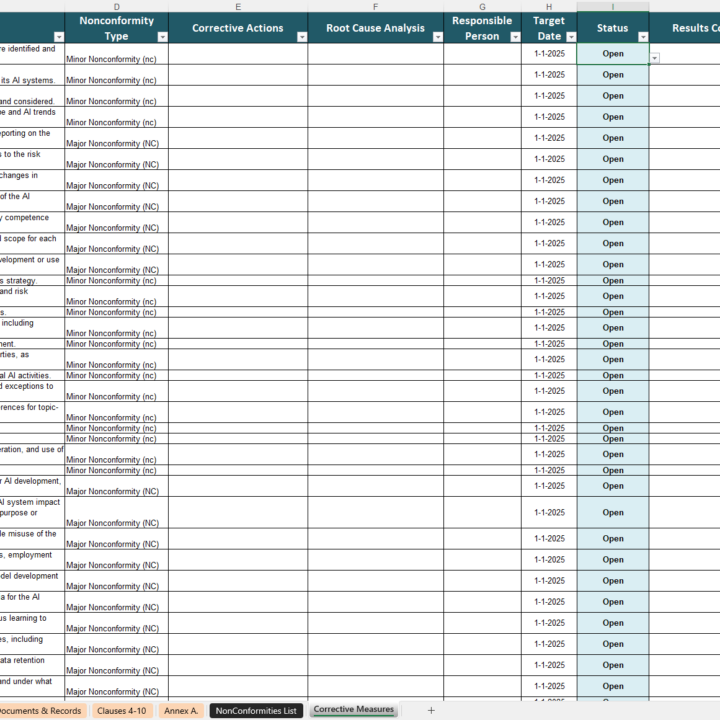720x720 pixels.
Task: Select Major Nonconformity cell for 'ata retention' row
Action: pos(117,665)
